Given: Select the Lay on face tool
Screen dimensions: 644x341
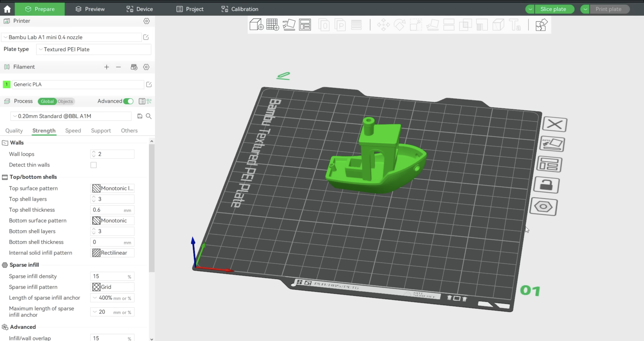Looking at the screenshot, I should 433,24.
